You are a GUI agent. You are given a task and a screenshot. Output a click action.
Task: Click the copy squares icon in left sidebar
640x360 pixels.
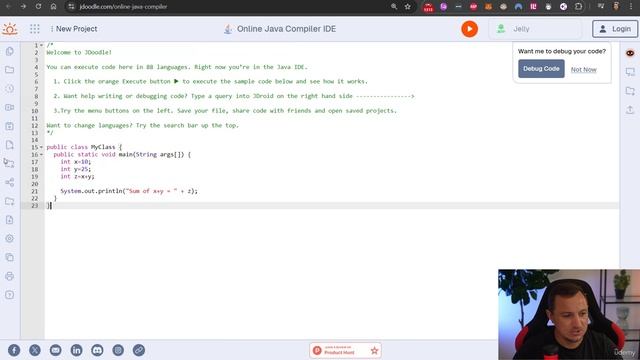click(10, 258)
